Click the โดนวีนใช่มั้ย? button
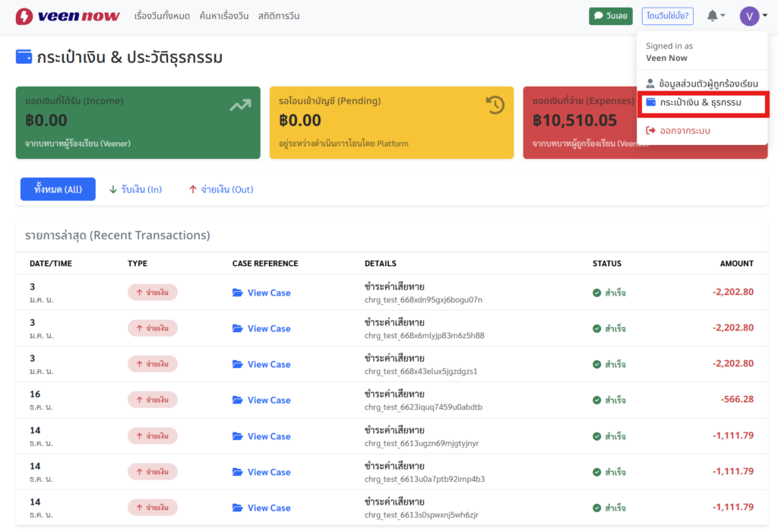This screenshot has height=532, width=778. (x=666, y=16)
